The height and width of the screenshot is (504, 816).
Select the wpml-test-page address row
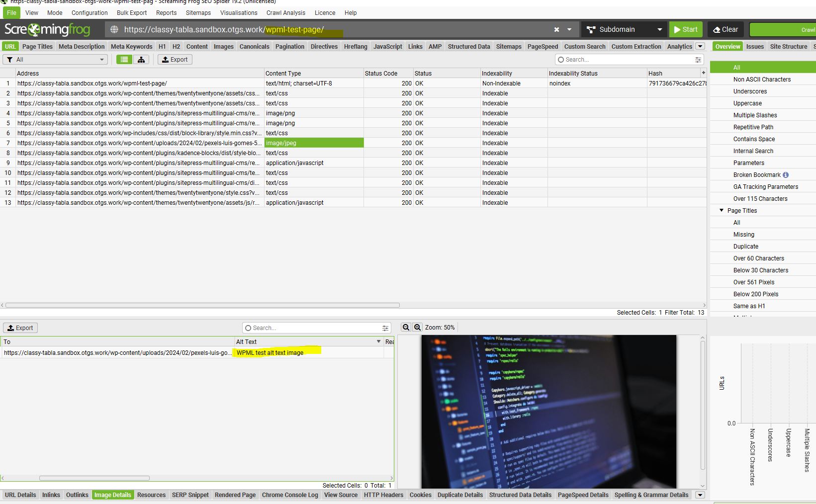(140, 84)
